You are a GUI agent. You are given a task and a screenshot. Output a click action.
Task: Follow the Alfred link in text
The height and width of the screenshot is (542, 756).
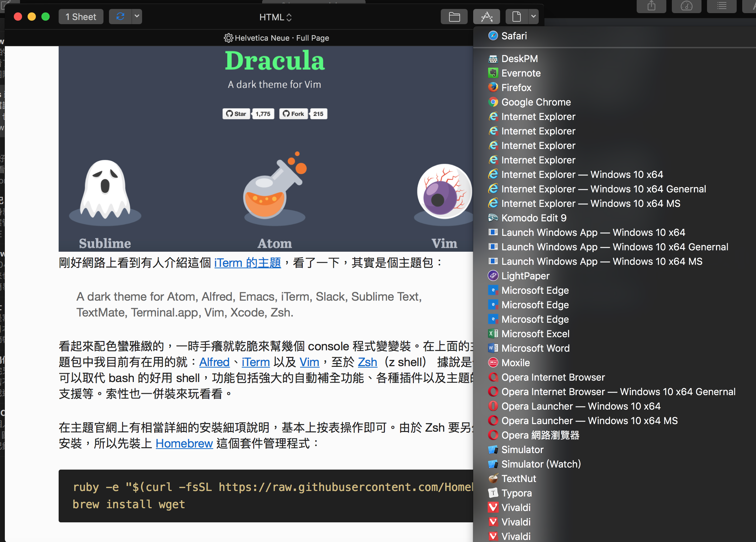click(214, 362)
